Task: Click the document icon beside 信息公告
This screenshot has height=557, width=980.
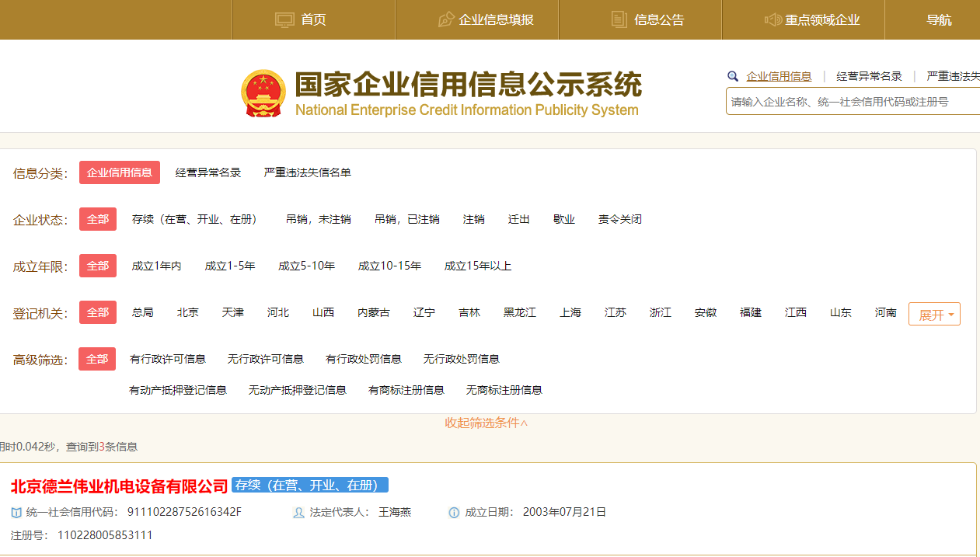Action: (619, 19)
